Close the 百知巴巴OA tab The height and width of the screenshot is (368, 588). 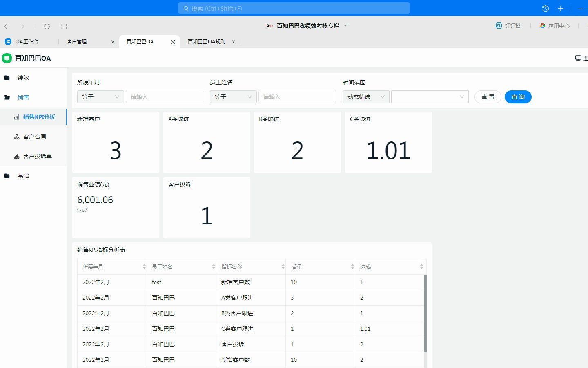173,42
